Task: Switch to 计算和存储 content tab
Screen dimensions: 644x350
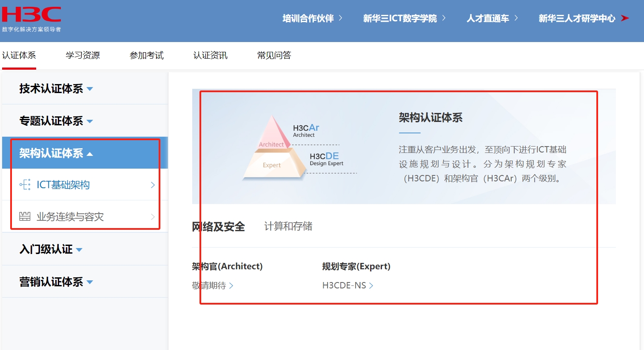Action: tap(288, 226)
